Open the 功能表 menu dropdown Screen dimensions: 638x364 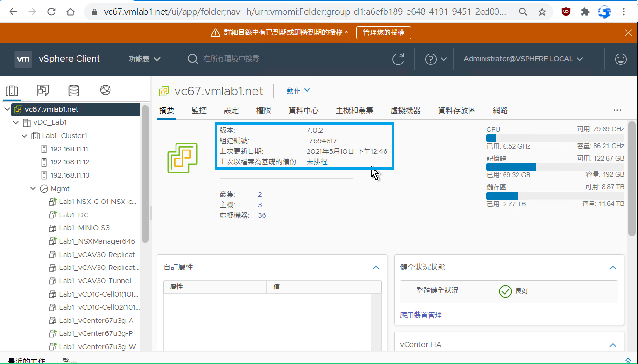144,59
